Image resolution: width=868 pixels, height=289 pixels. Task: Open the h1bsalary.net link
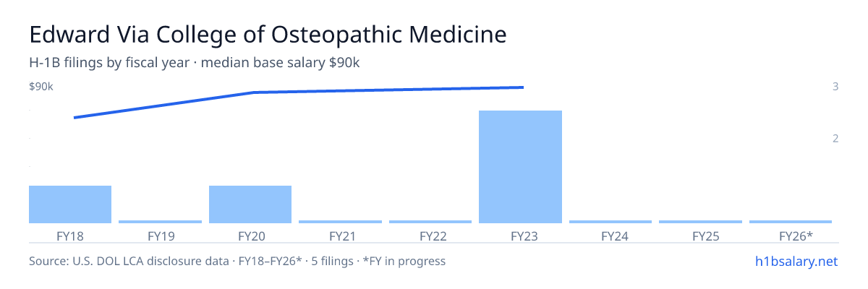tap(796, 261)
